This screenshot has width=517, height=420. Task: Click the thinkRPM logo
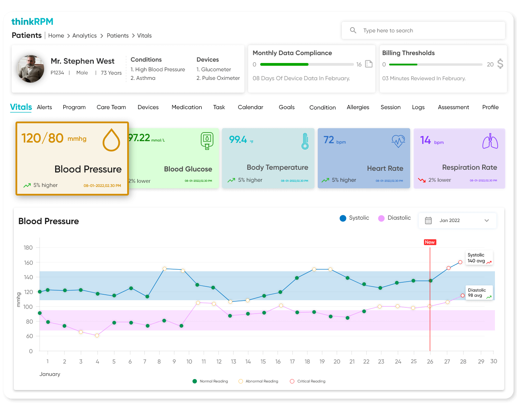[x=32, y=21]
